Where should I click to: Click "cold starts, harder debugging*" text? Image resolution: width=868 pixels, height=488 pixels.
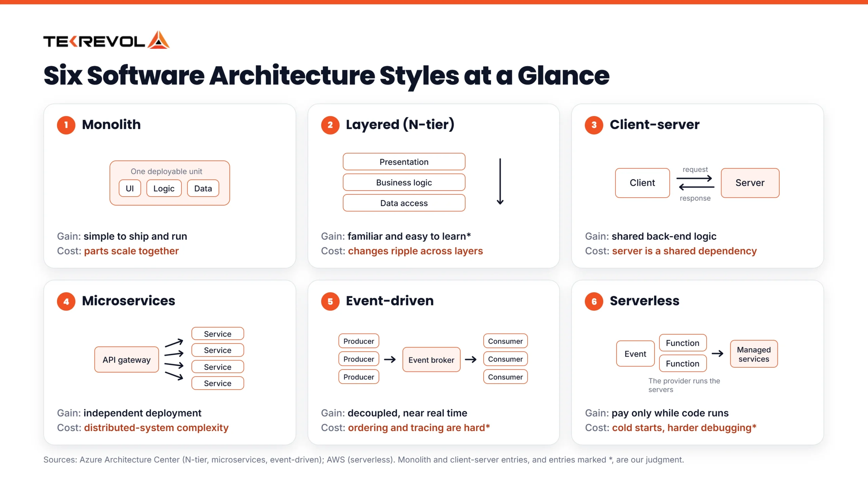click(684, 428)
